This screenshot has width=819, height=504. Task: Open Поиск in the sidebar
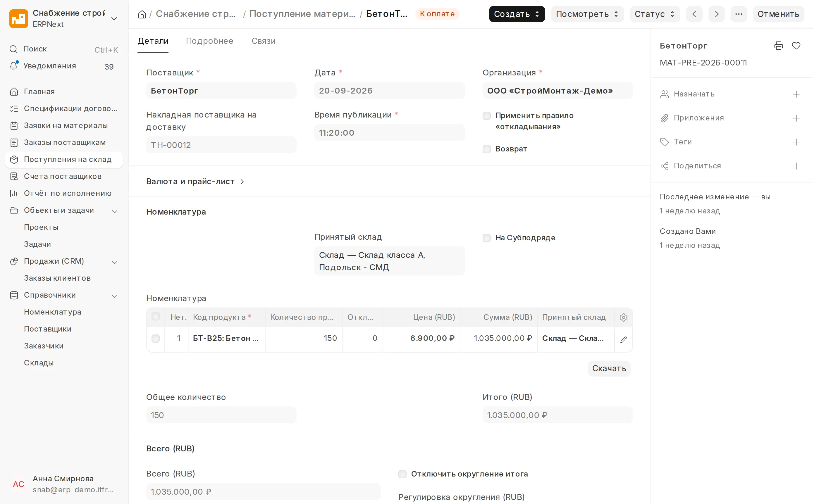64,49
